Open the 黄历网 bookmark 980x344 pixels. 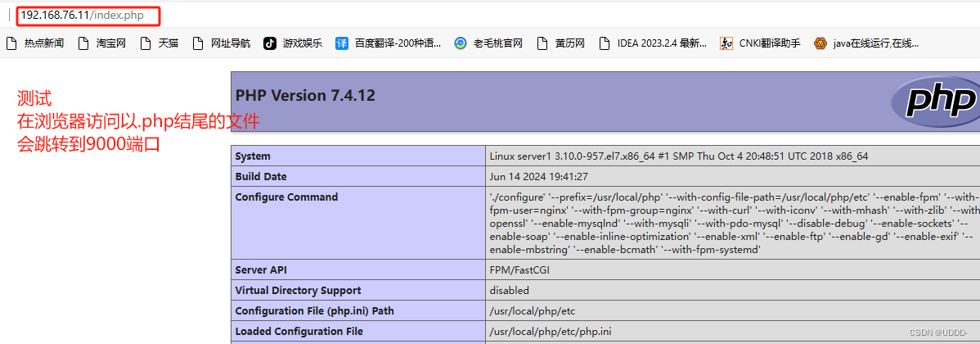(x=560, y=43)
